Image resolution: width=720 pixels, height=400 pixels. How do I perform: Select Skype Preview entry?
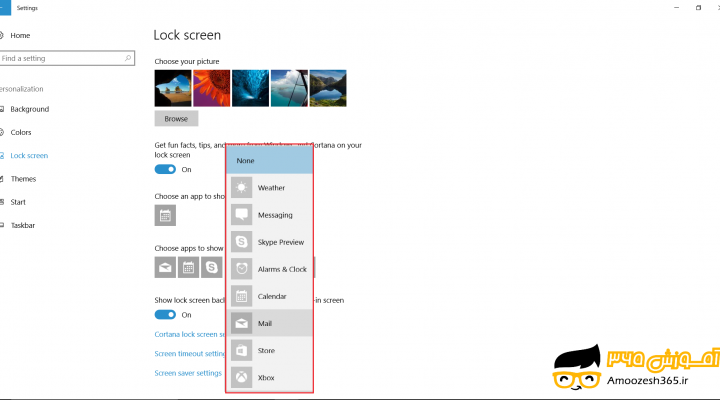[270, 242]
